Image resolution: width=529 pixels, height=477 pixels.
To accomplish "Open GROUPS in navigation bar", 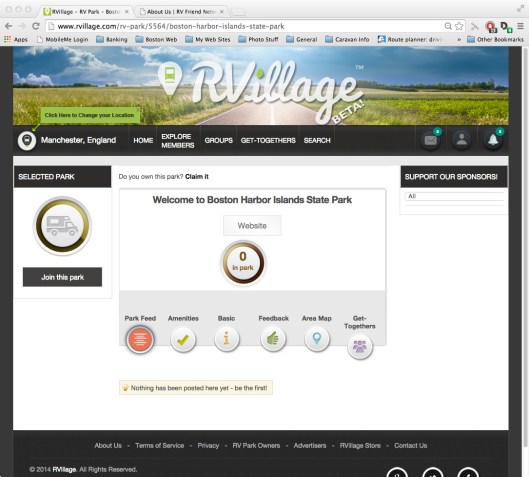I will tap(219, 140).
